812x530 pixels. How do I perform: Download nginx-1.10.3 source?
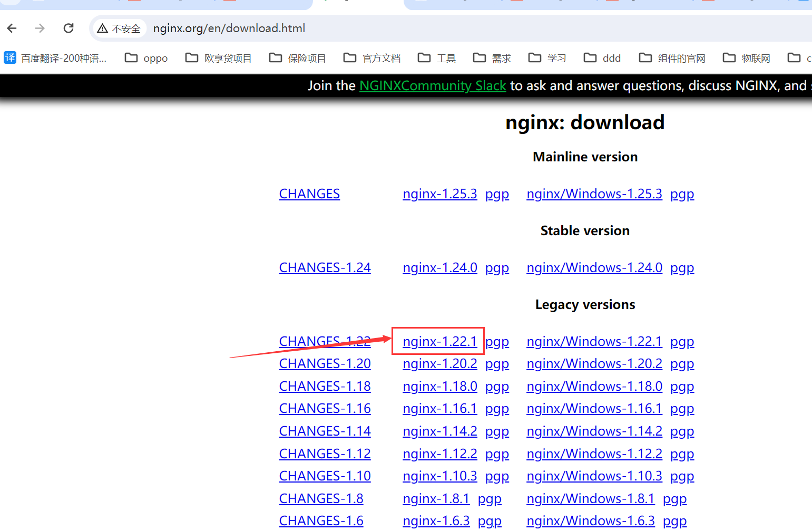coord(440,476)
